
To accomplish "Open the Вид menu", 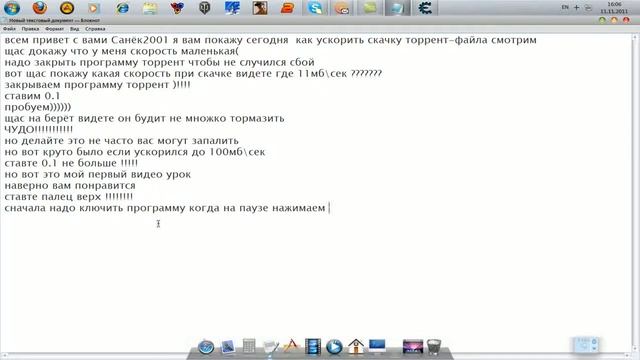I will [74, 29].
